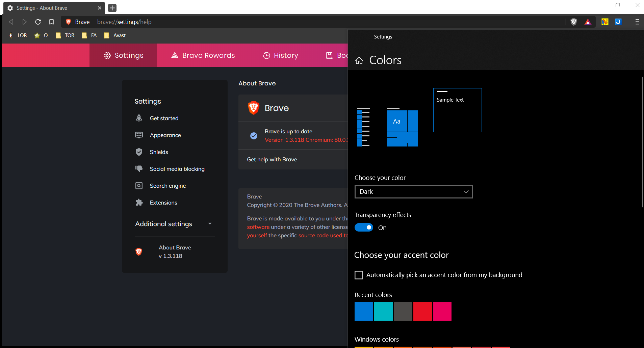Open the Brave hamburger main menu
The image size is (644, 348).
tap(637, 22)
